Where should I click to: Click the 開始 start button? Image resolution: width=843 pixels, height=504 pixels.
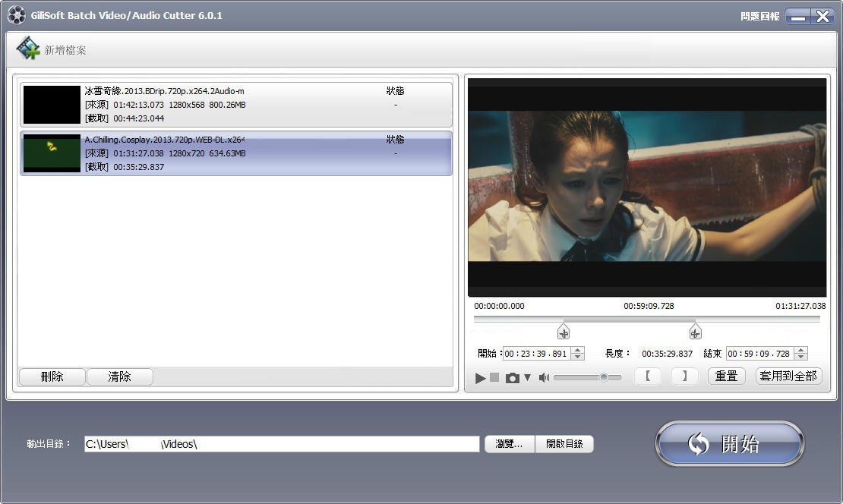point(730,444)
